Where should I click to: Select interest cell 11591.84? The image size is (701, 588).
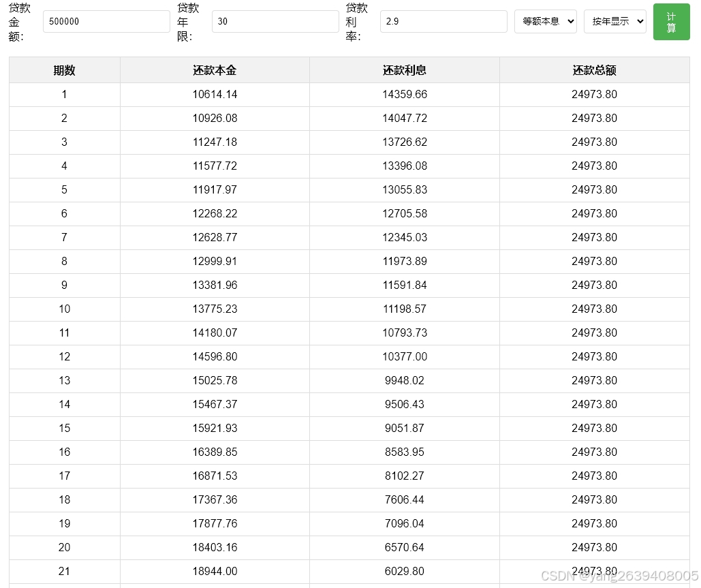[405, 285]
